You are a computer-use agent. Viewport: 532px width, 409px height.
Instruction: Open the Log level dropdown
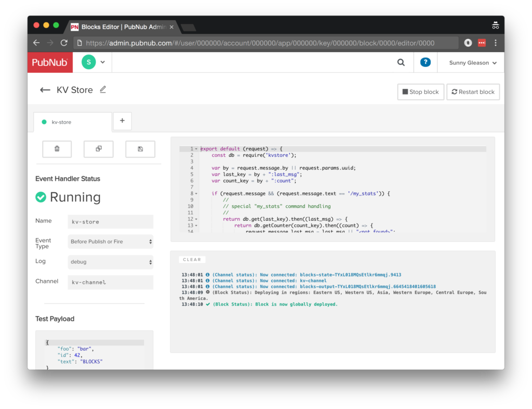click(x=111, y=262)
